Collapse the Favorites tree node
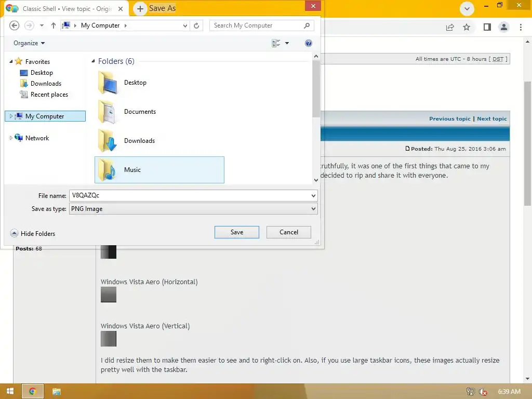The image size is (532, 399). pyautogui.click(x=11, y=61)
